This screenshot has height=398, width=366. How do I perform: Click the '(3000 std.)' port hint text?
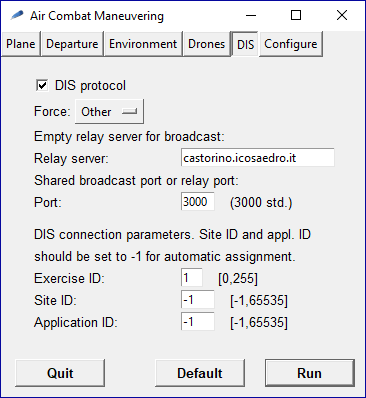pos(261,203)
